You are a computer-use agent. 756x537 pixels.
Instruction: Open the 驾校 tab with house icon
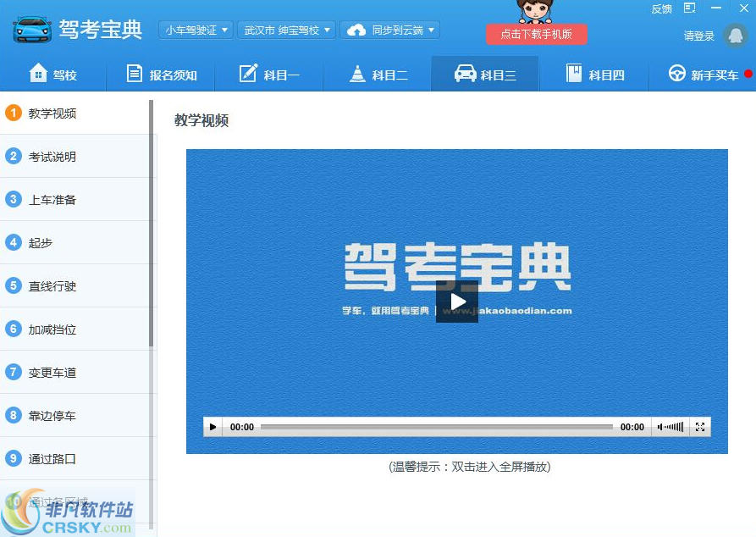53,75
